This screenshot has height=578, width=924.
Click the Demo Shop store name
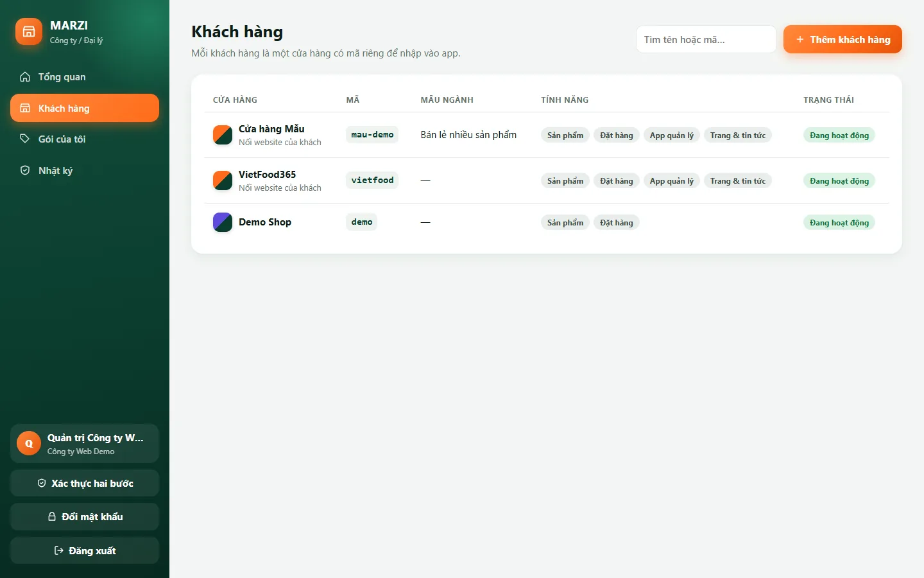[265, 222]
